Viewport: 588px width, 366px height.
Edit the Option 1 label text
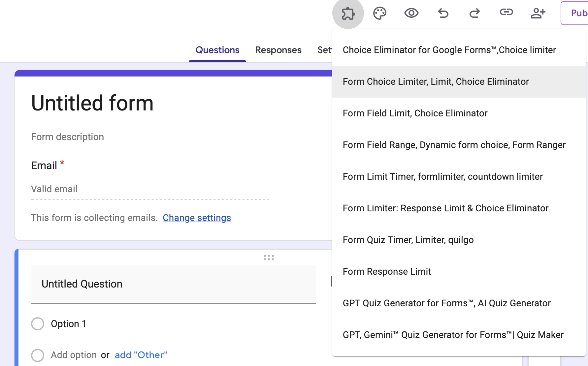pyautogui.click(x=69, y=324)
